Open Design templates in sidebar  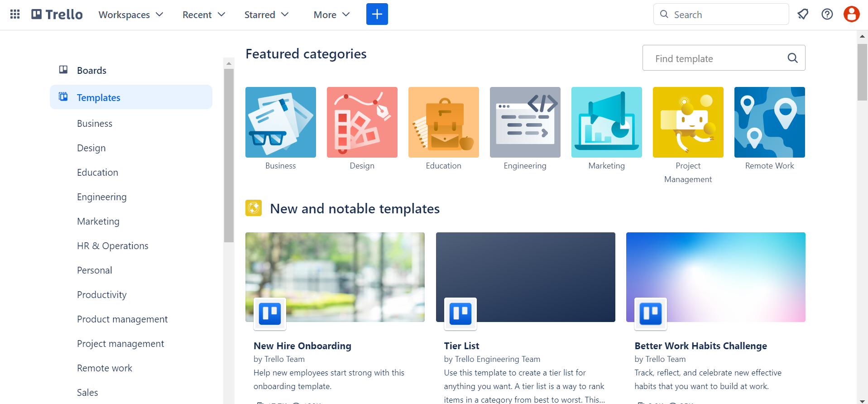tap(91, 148)
